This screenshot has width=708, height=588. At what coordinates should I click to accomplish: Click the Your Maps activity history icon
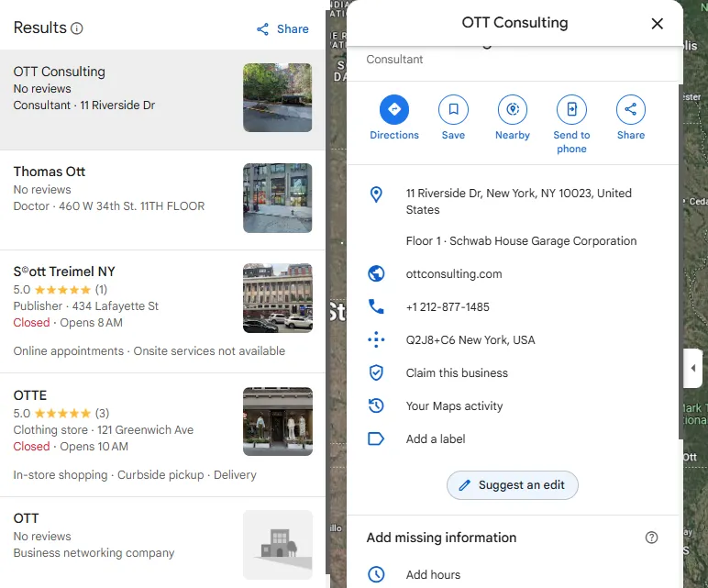coord(376,405)
